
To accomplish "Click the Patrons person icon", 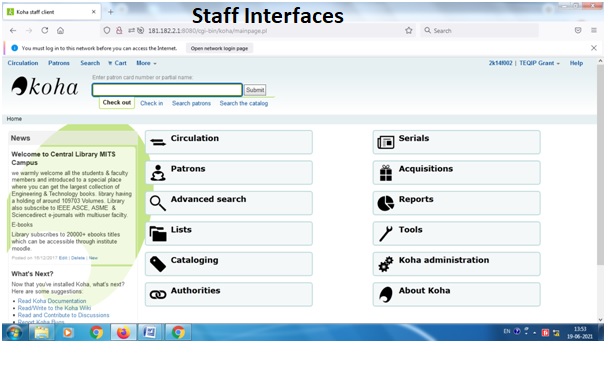I will pos(158,173).
